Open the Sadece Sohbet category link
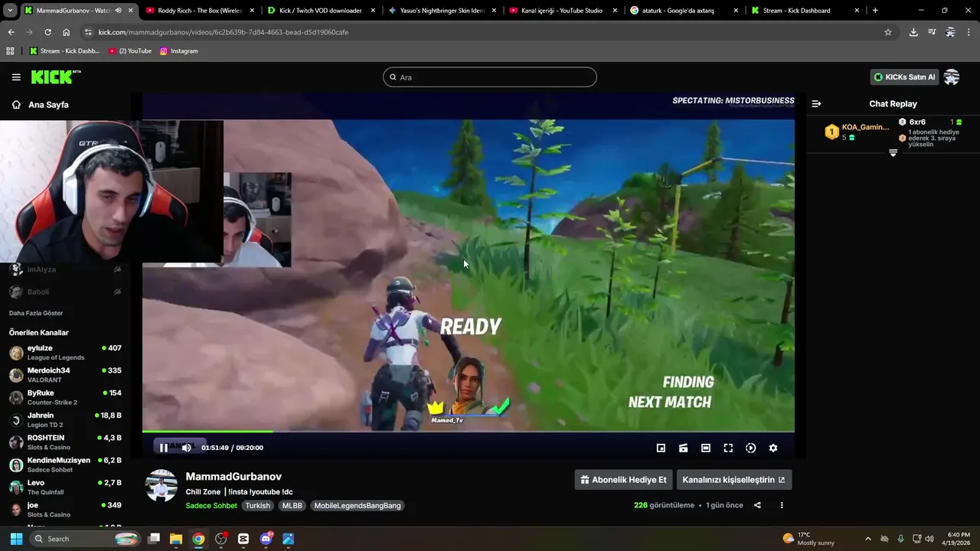The height and width of the screenshot is (551, 980). tap(211, 506)
